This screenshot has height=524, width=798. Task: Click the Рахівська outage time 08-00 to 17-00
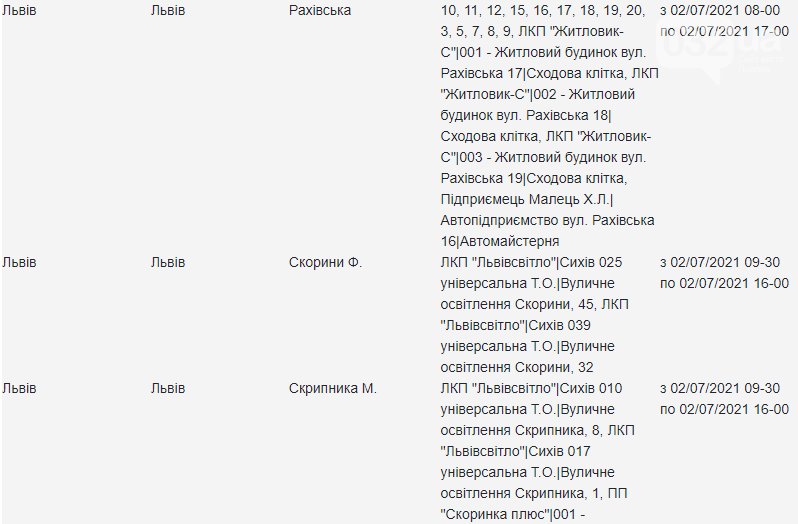click(x=724, y=21)
